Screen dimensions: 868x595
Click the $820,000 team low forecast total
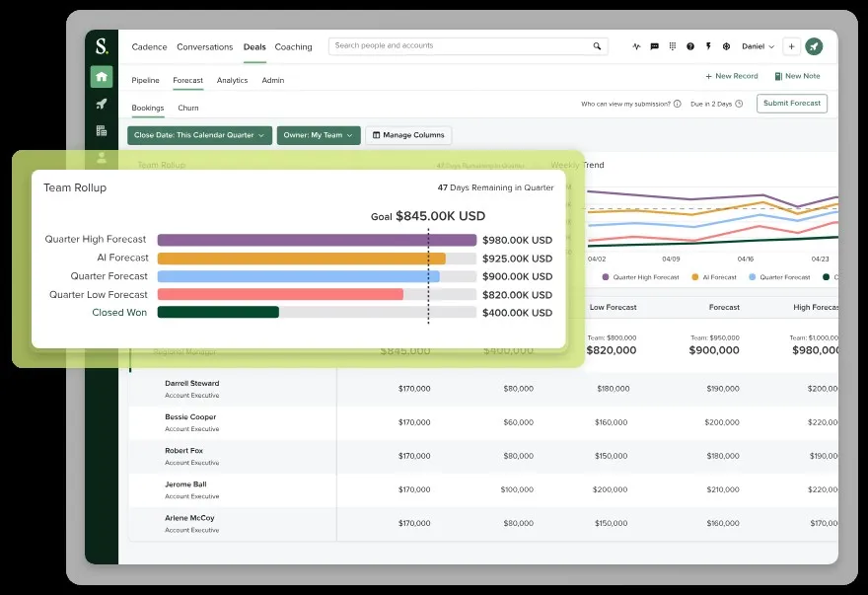[612, 350]
